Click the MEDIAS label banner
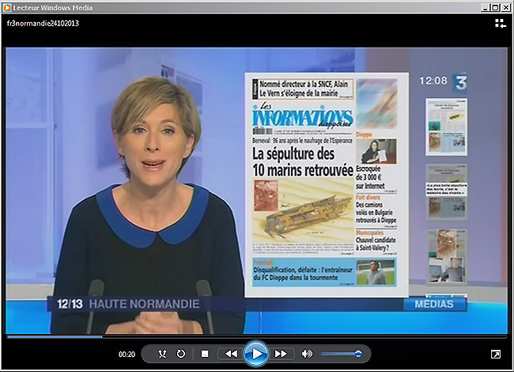 tap(434, 304)
